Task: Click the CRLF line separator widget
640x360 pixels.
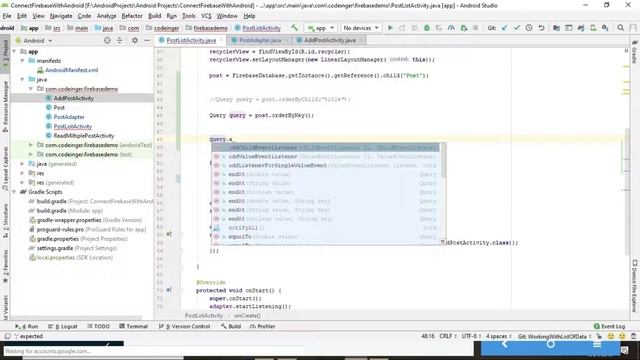Action: tap(448, 336)
